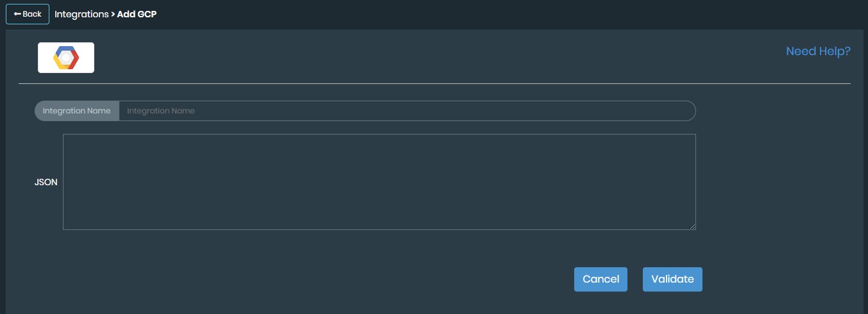Viewport: 868px width, 314px height.
Task: Select the Add GCP breadcrumb title
Action: click(137, 14)
